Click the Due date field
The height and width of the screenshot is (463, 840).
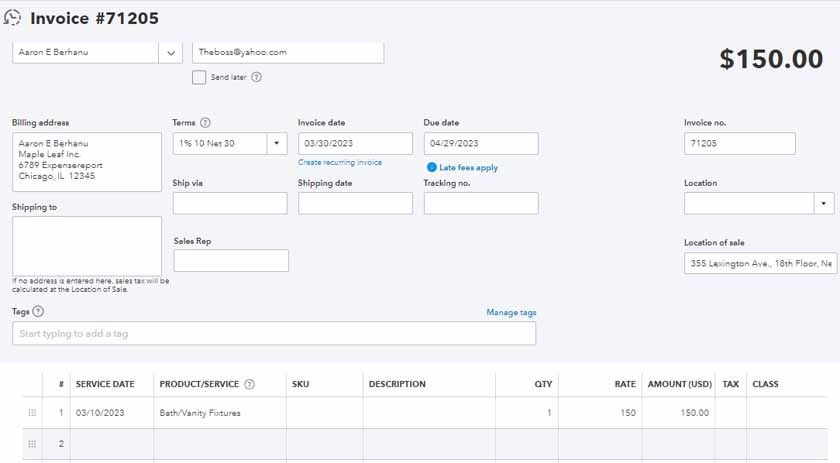coord(481,144)
